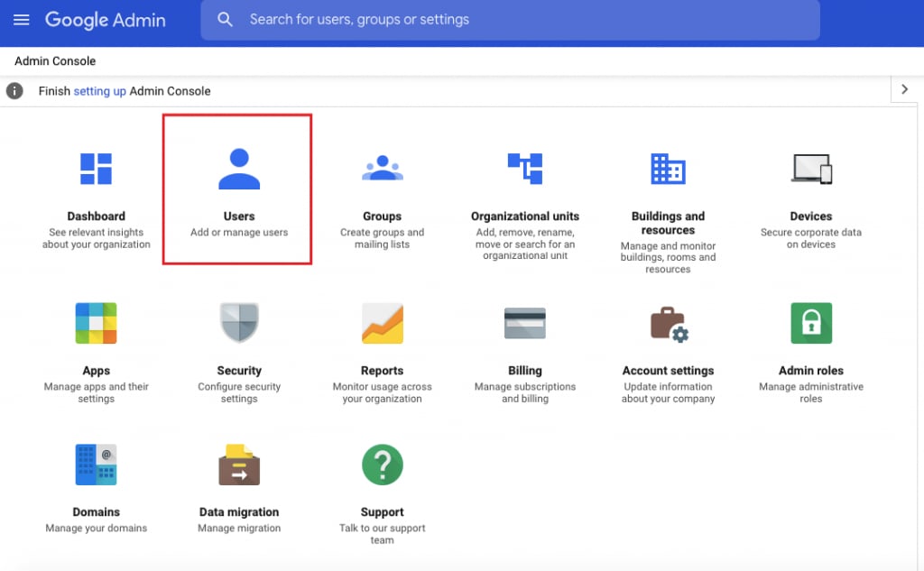Open the Dashboard icon
Image resolution: width=924 pixels, height=571 pixels.
click(96, 169)
